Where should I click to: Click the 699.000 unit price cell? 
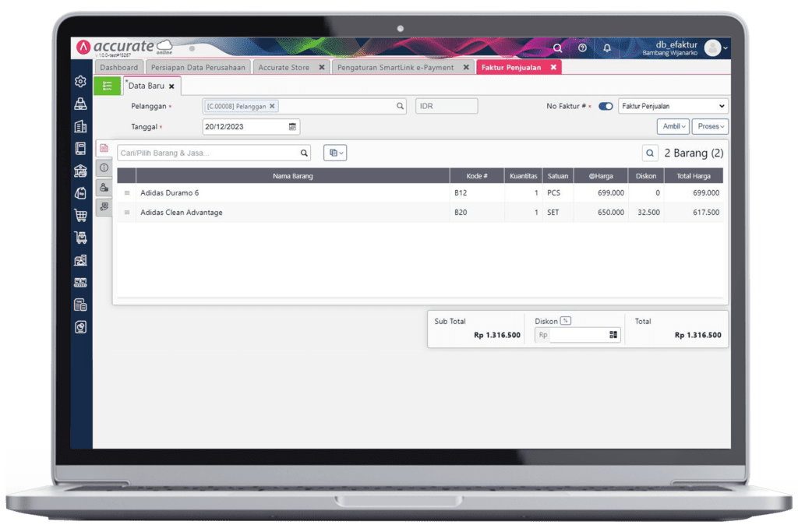pyautogui.click(x=601, y=192)
